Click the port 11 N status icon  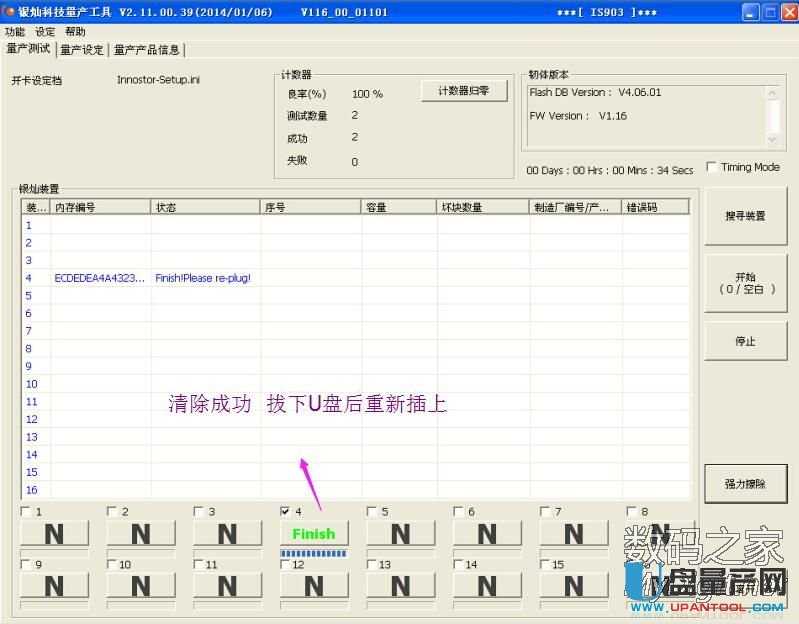tap(227, 585)
